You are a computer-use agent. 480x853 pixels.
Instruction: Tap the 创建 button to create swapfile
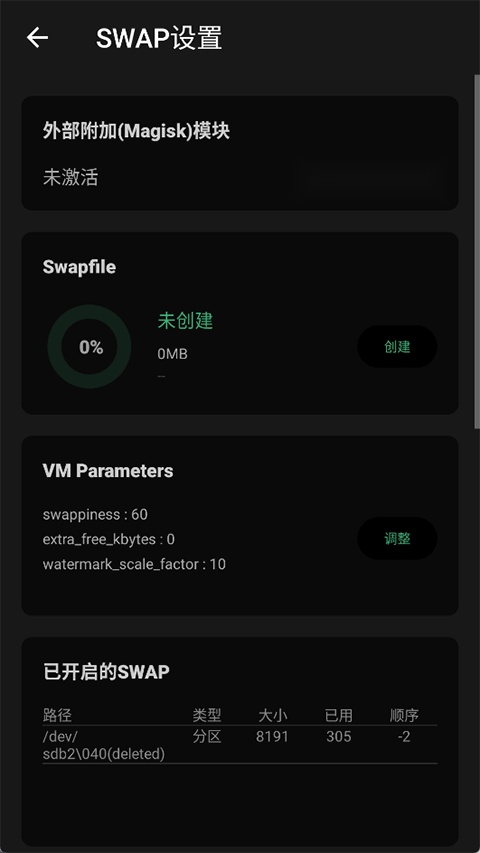[397, 347]
